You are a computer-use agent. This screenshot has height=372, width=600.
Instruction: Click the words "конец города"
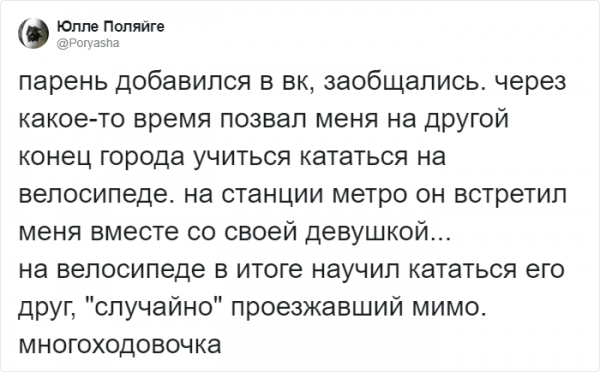tap(101, 157)
